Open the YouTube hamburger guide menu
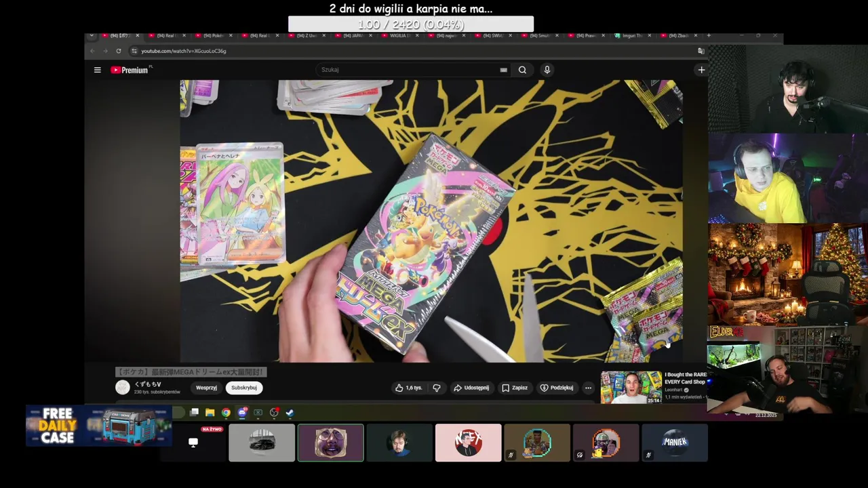868x488 pixels. pos(98,70)
